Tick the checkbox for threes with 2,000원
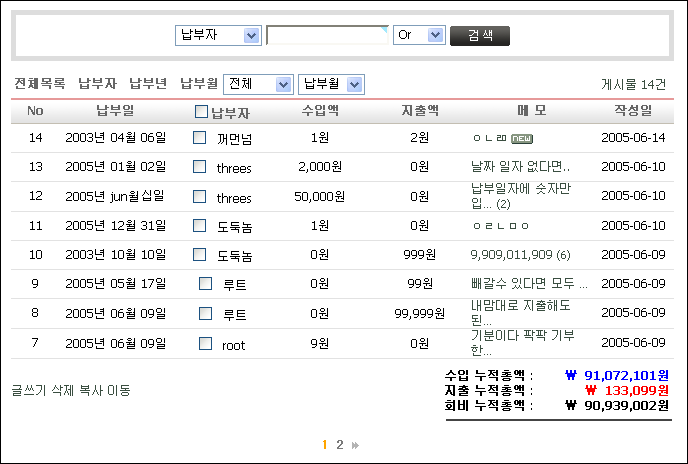Screen dimensions: 688x464 199,167
